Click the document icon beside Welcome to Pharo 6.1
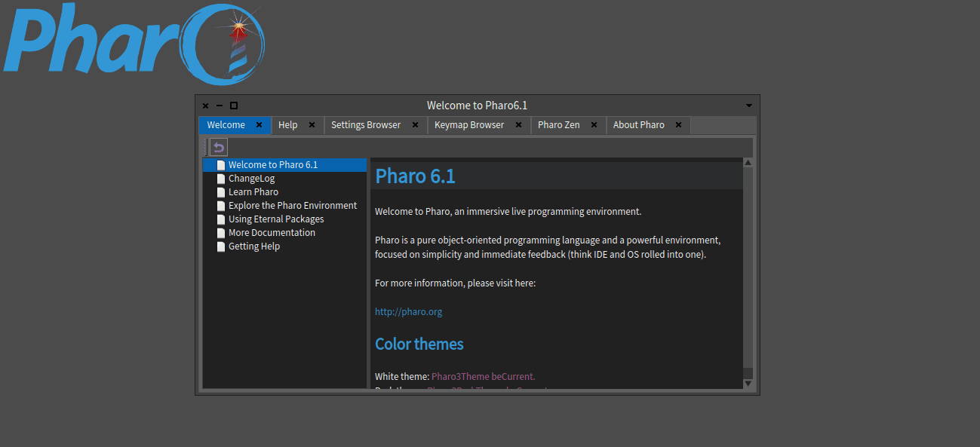Viewport: 980px width, 447px height. coord(220,164)
